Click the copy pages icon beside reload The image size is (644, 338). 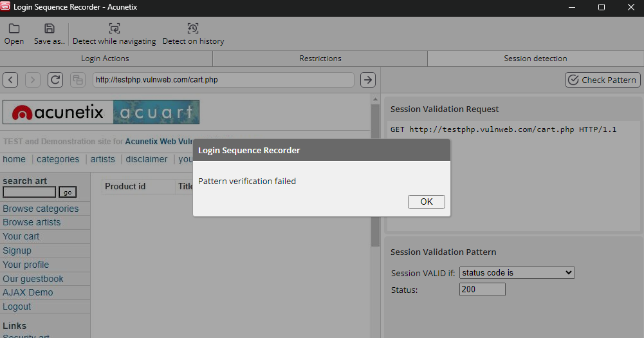[78, 80]
